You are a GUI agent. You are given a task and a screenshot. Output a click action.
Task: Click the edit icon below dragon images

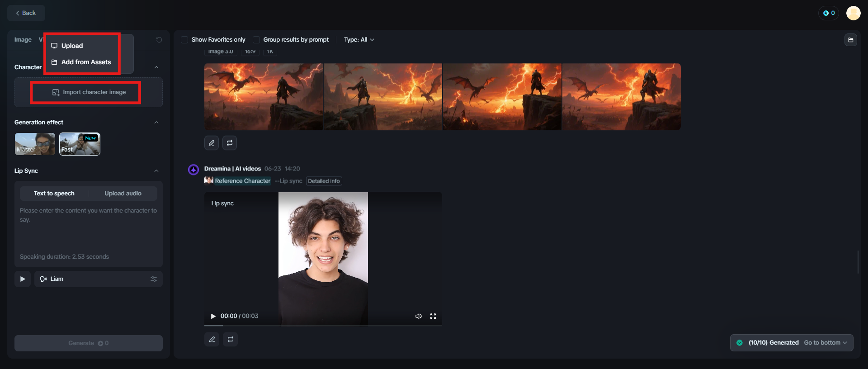pos(212,143)
